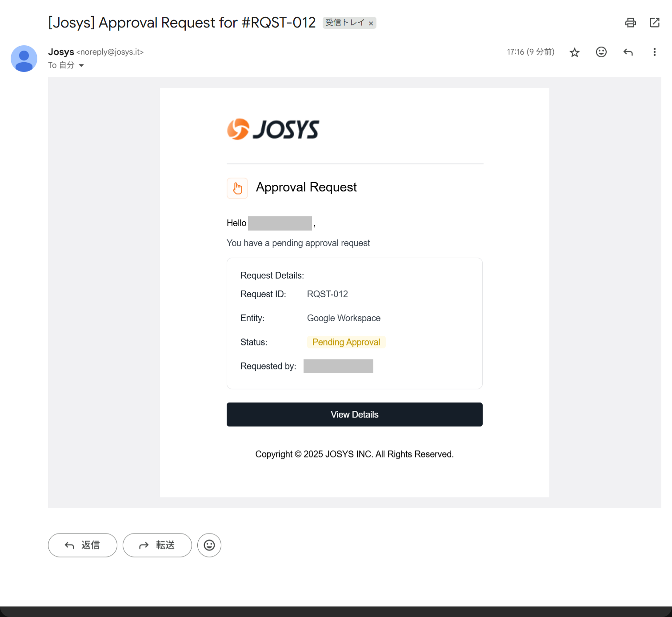672x617 pixels.
Task: Click the Pending Approval status badge
Action: point(346,342)
